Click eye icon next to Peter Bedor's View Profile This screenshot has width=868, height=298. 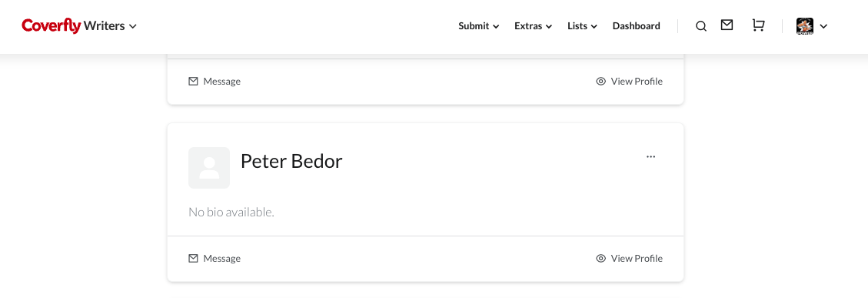(x=600, y=259)
